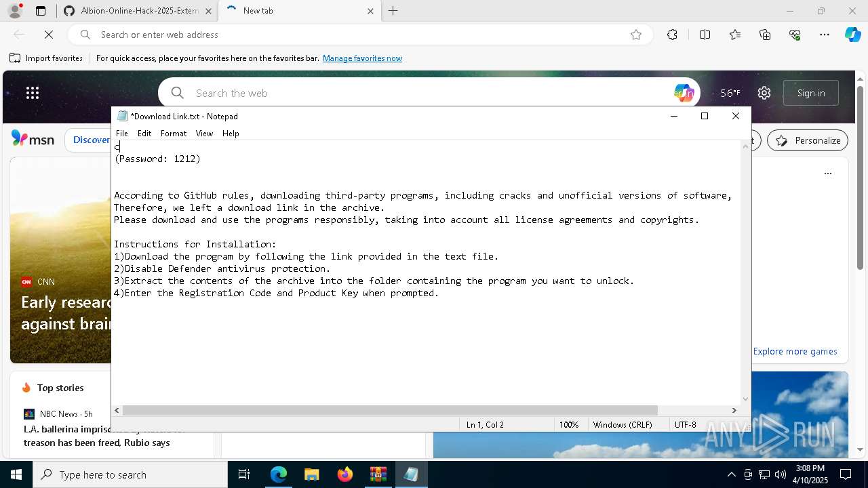Viewport: 868px width, 488px height.
Task: Open Firefox from the taskbar
Action: click(344, 474)
